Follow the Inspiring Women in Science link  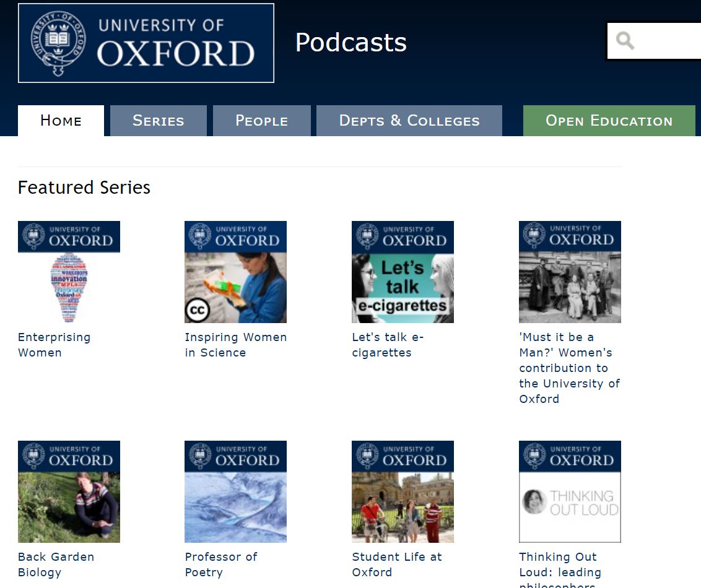(x=235, y=345)
